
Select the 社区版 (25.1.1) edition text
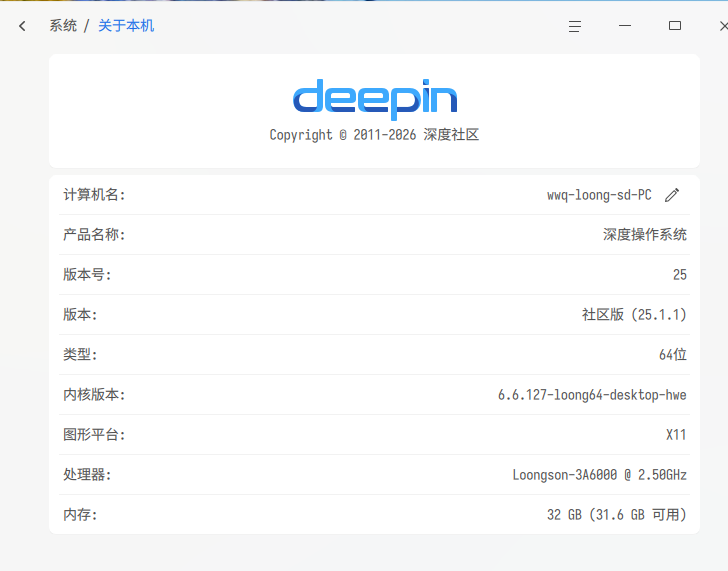[x=634, y=315]
